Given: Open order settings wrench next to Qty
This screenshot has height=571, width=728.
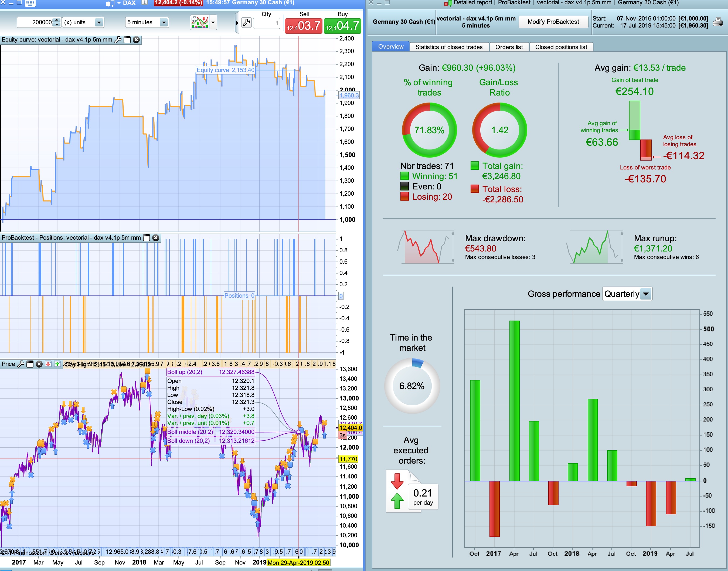Looking at the screenshot, I should pos(246,23).
